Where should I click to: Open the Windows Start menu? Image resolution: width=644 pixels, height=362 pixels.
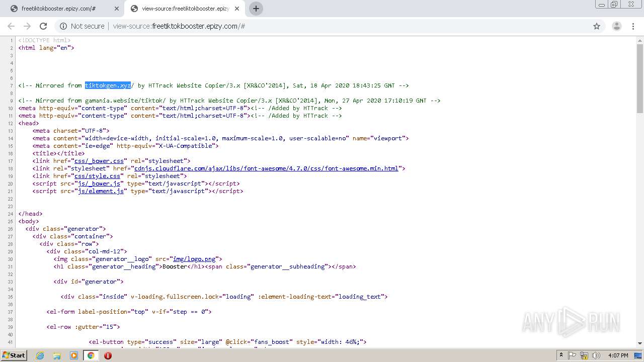tap(14, 355)
